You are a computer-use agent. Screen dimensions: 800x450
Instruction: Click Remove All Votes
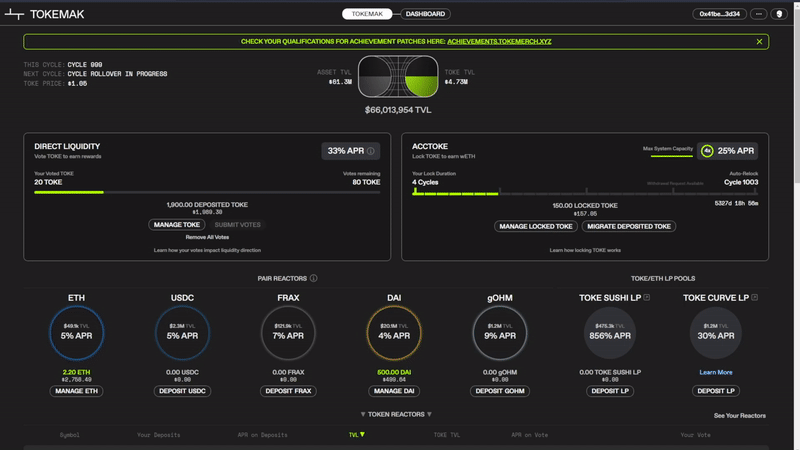point(207,237)
